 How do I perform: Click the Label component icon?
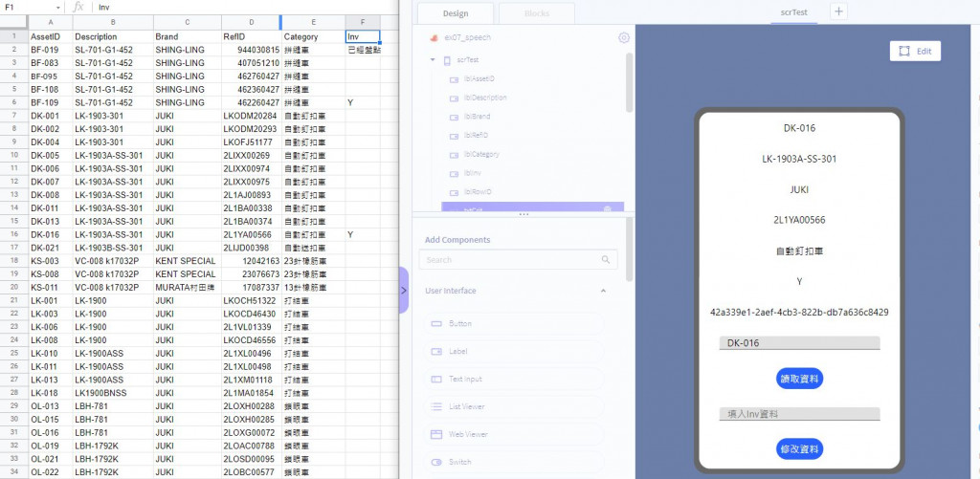[436, 352]
